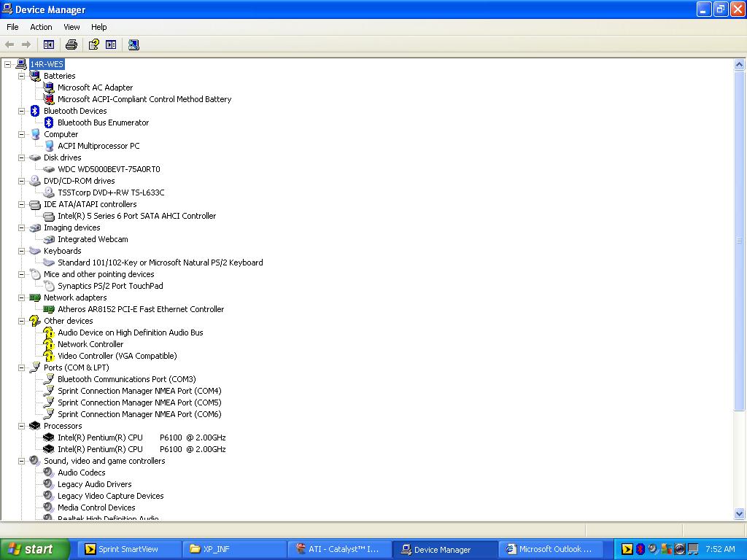
Task: Switch to Microsoft Outlook taskbar button
Action: tap(550, 549)
